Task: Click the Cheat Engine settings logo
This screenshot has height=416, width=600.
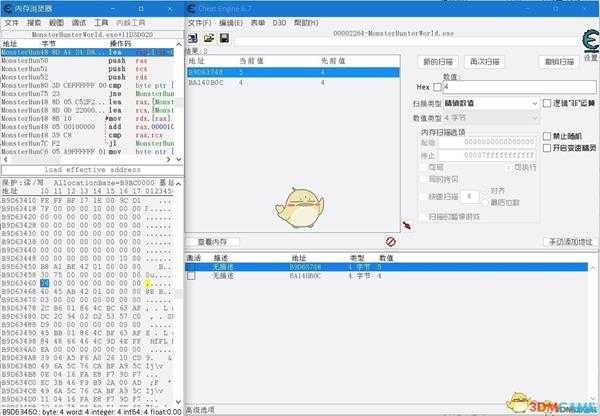Action: tap(586, 42)
